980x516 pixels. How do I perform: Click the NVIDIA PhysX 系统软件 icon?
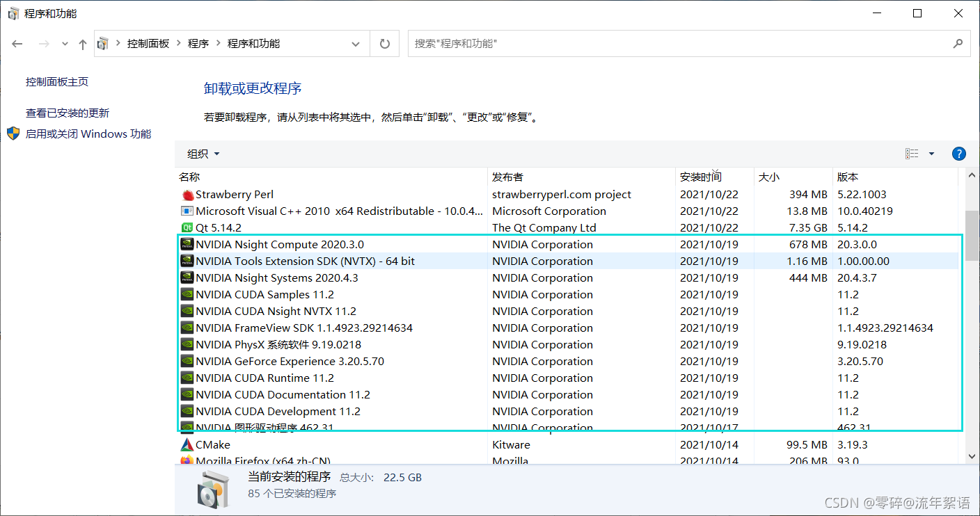(187, 345)
